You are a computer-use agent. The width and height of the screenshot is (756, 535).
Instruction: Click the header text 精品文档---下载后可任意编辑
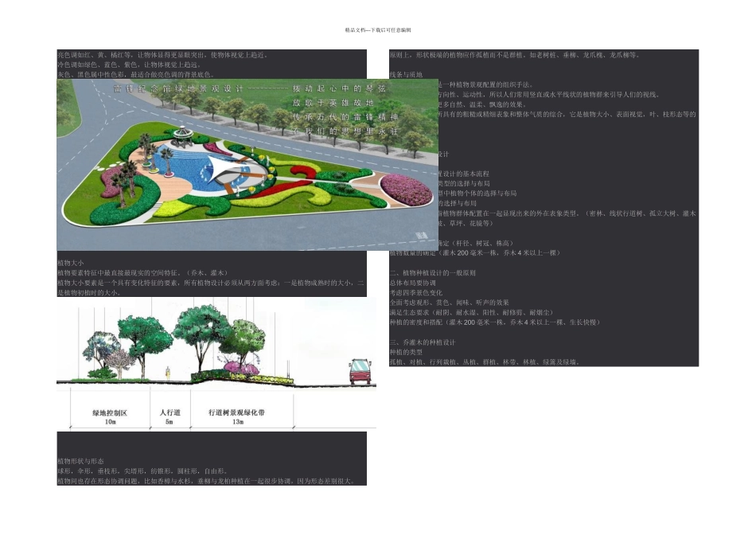378,29
